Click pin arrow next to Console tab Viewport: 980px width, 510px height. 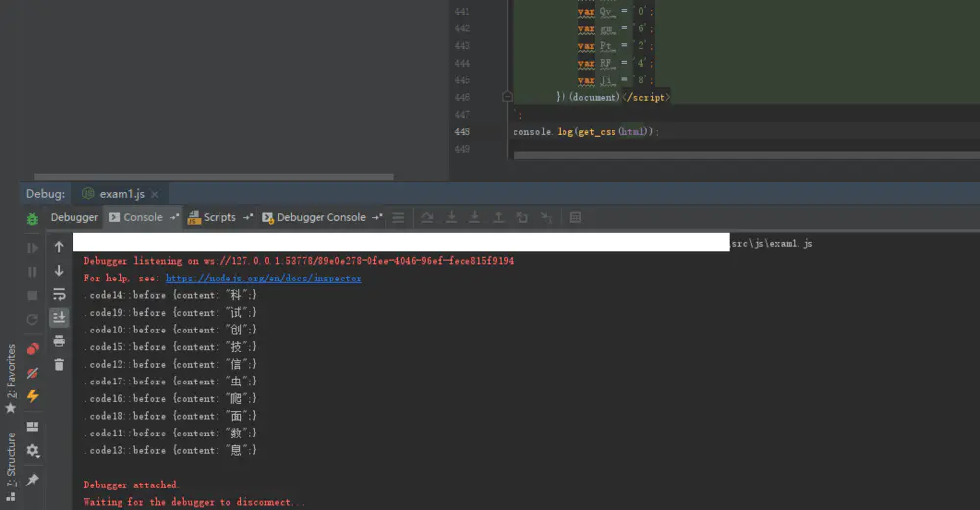tap(174, 217)
